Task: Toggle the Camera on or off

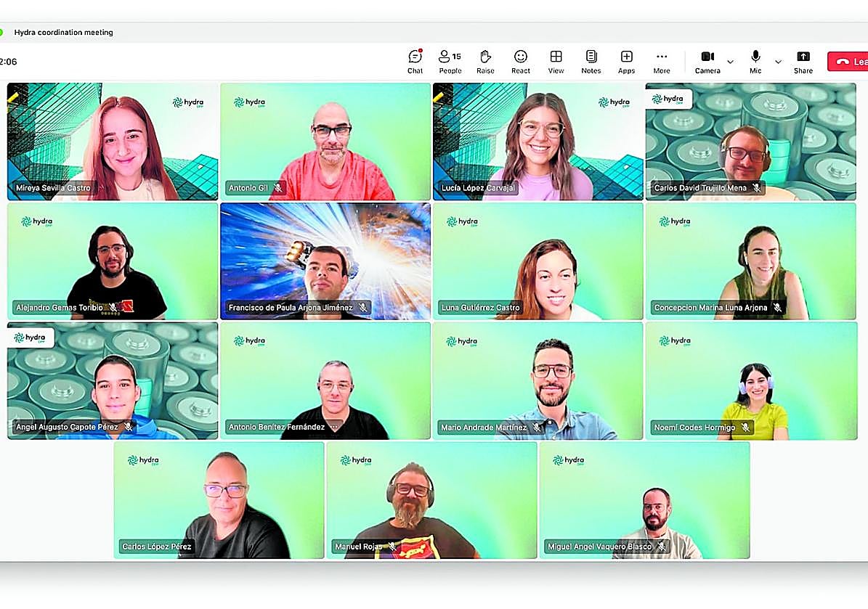Action: pos(707,61)
